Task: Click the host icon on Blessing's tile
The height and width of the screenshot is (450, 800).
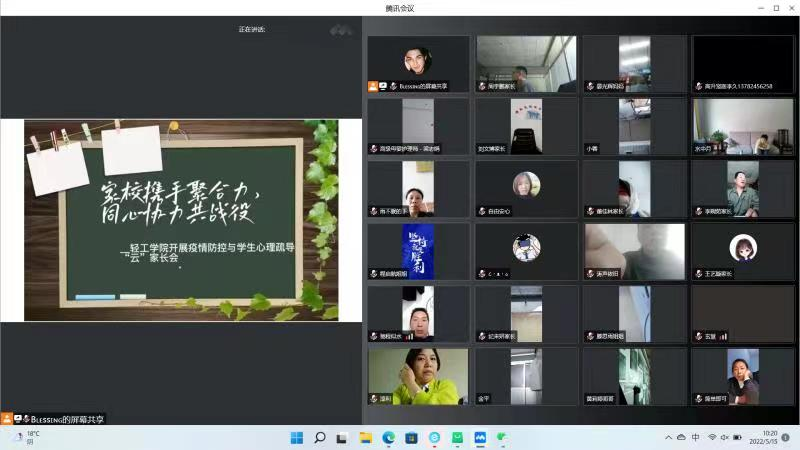Action: (373, 86)
